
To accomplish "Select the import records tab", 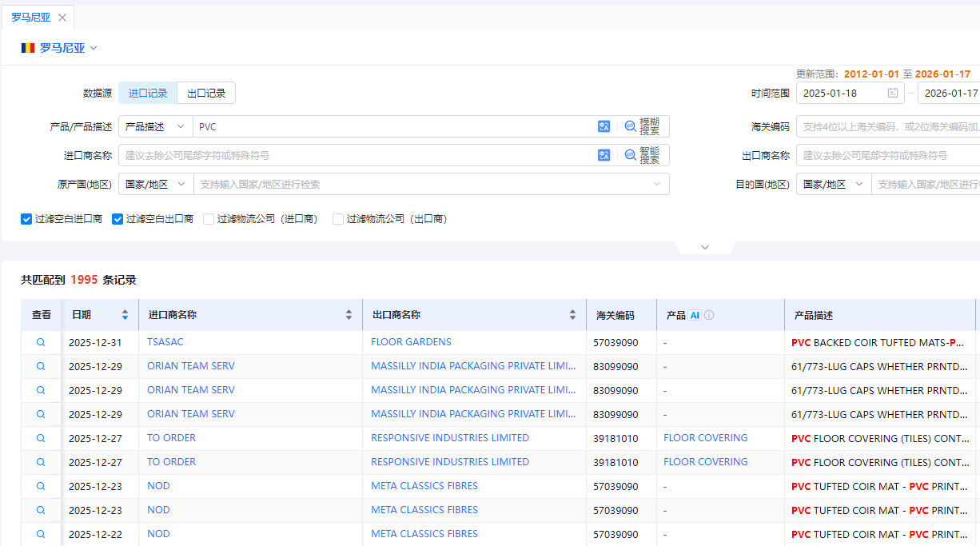I will [x=148, y=93].
